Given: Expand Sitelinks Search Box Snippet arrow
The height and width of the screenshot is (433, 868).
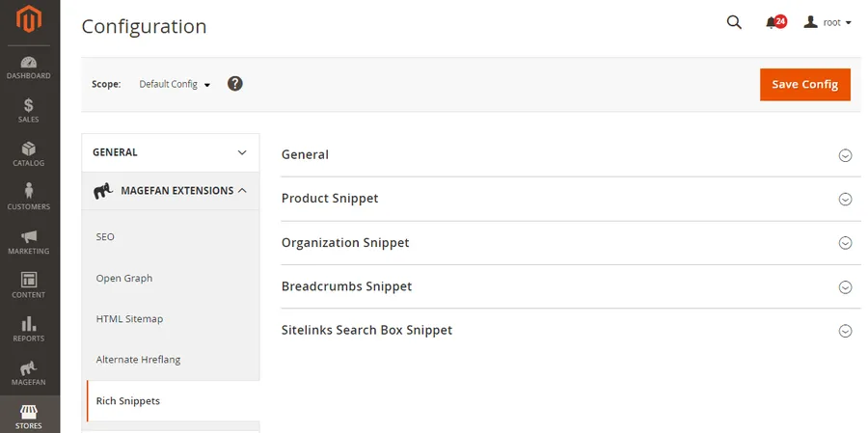Looking at the screenshot, I should click(845, 331).
